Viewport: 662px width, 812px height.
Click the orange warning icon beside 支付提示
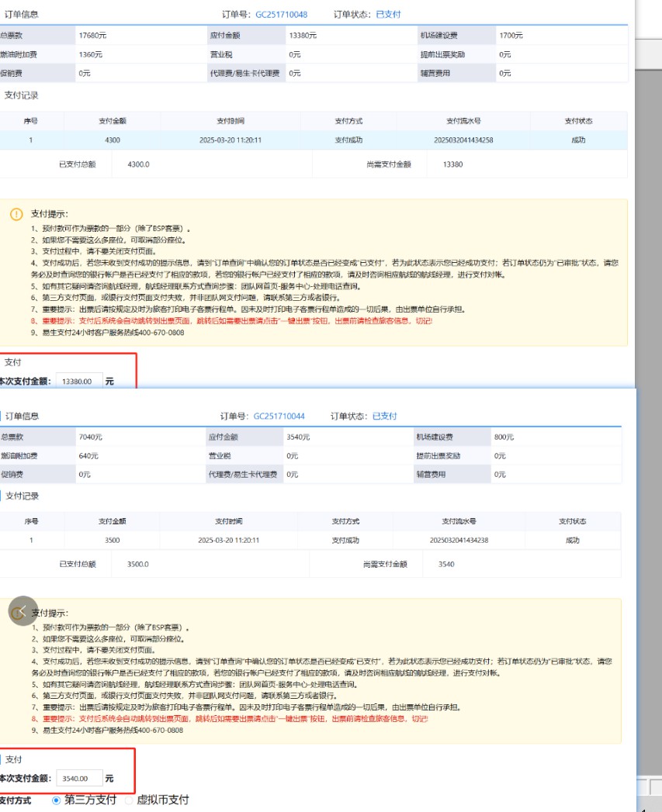[x=16, y=214]
